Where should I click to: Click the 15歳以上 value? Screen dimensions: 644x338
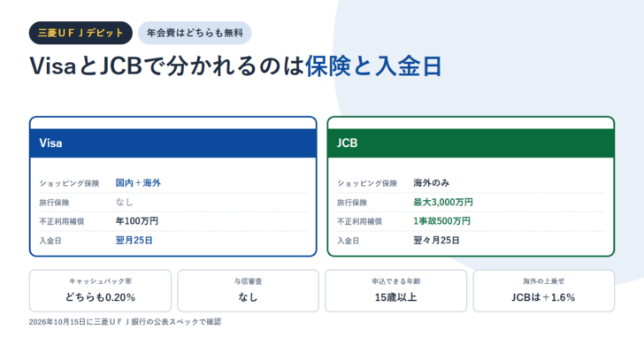click(396, 297)
